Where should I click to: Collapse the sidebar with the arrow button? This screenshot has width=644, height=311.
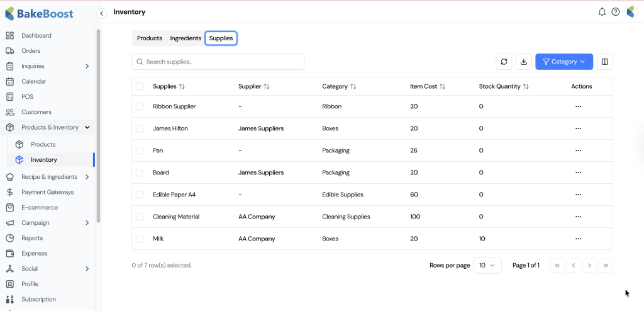101,13
